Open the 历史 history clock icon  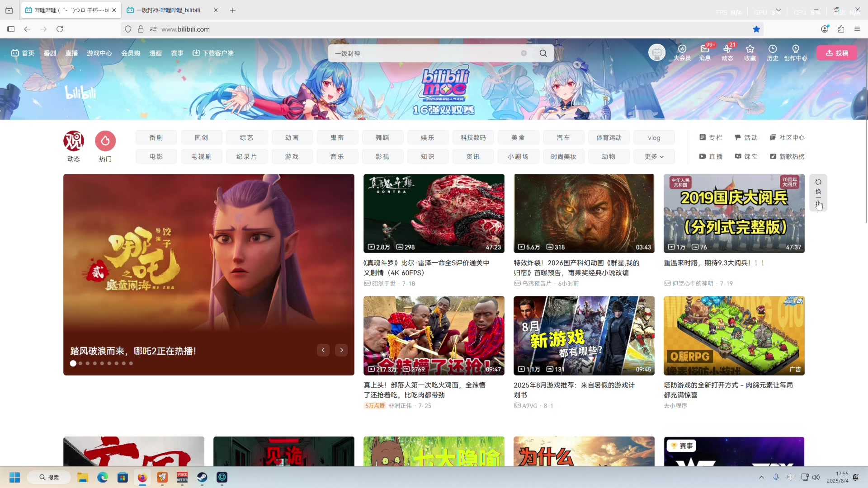(x=773, y=53)
